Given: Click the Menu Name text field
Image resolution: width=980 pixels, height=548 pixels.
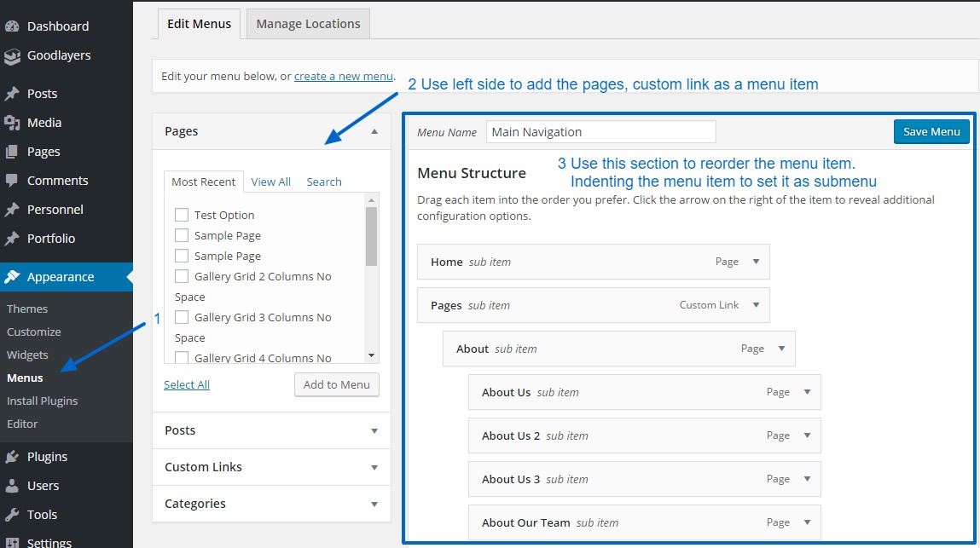Looking at the screenshot, I should tap(600, 132).
